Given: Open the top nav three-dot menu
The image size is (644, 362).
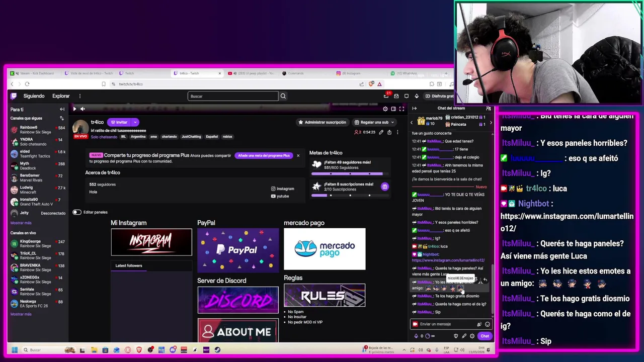Looking at the screenshot, I should (79, 96).
